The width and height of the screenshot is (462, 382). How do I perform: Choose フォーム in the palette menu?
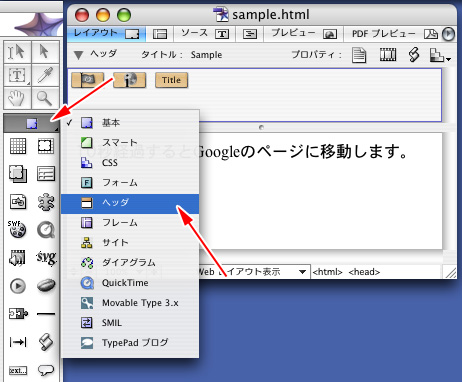(130, 183)
